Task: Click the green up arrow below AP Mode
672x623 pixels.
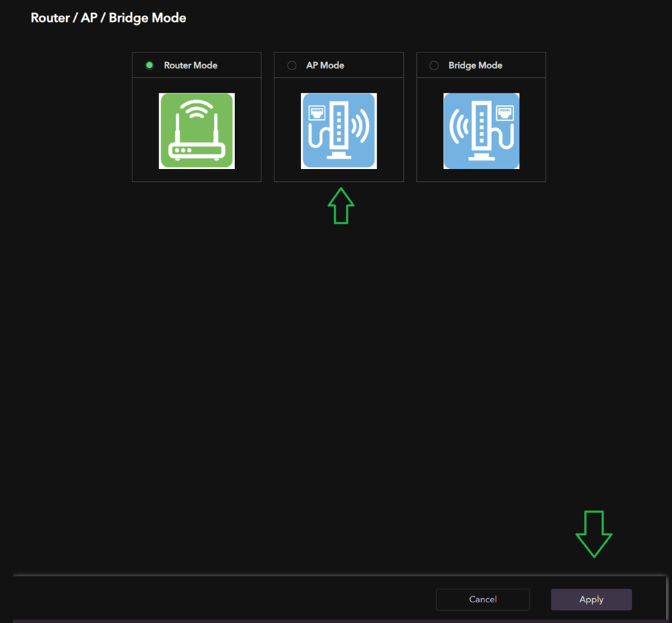Action: pos(340,205)
